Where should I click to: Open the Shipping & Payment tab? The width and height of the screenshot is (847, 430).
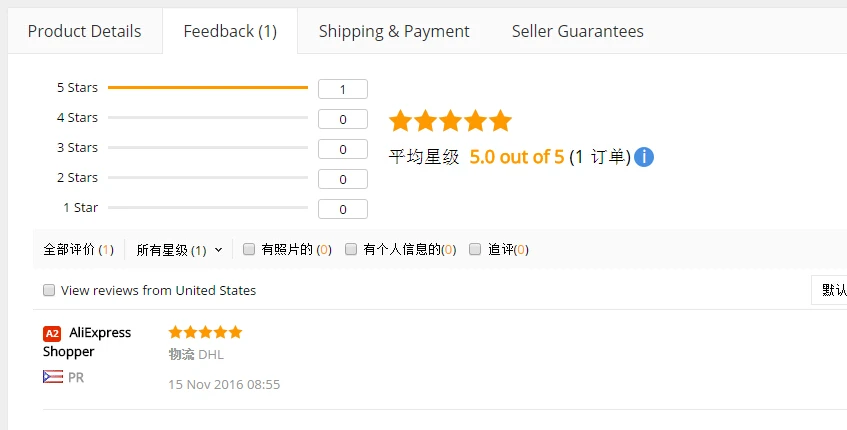coord(394,31)
